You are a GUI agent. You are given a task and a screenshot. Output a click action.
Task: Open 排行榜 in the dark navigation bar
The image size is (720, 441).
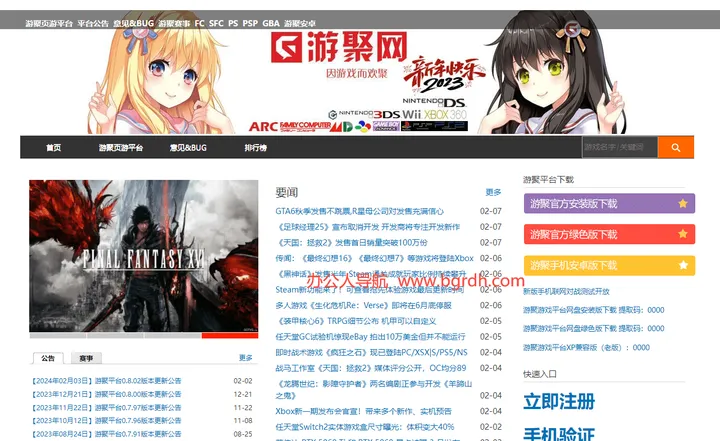(256, 147)
